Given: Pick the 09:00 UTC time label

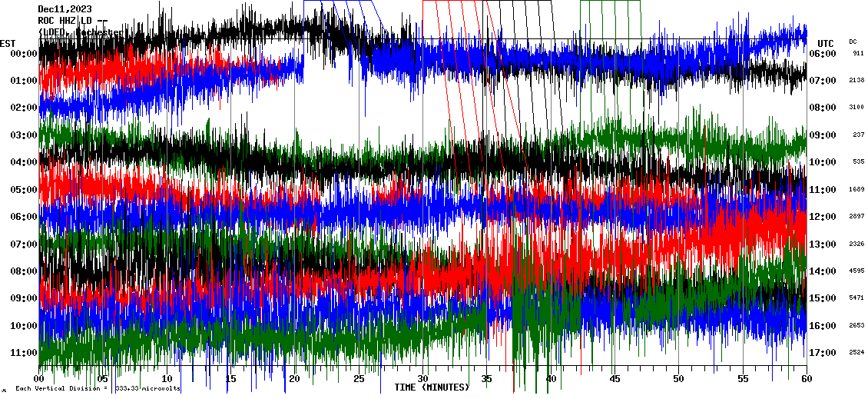Looking at the screenshot, I should [x=822, y=135].
